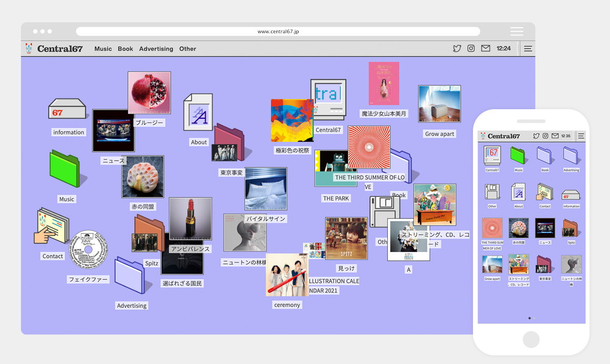
Task: Open Twitter link in the desktop header
Action: (x=457, y=48)
